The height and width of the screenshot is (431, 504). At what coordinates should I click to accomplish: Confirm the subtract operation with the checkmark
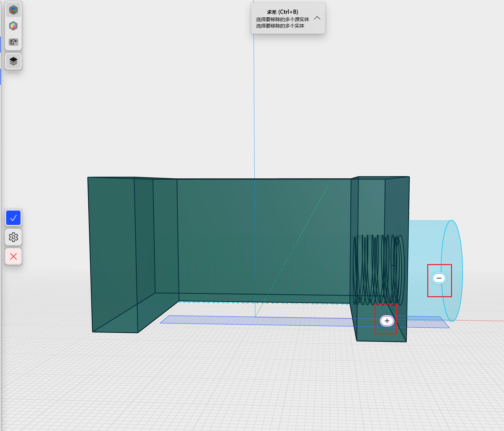13,218
